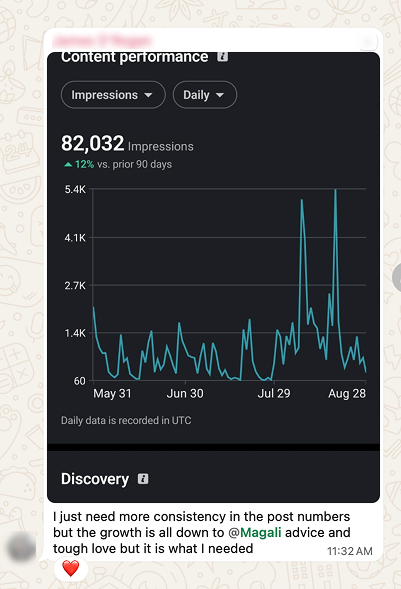Open the Daily interval dropdown
The width and height of the screenshot is (401, 589).
205,95
